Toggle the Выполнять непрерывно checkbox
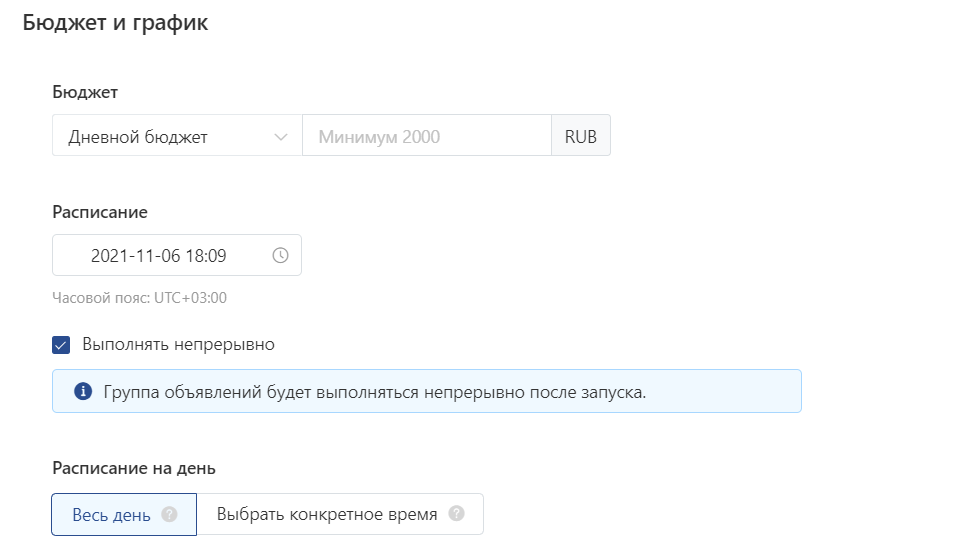The height and width of the screenshot is (547, 971). (61, 345)
